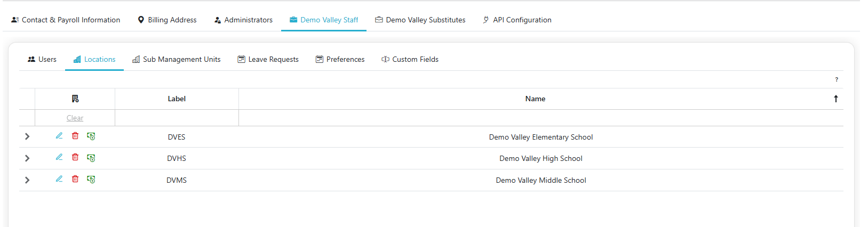Go to Demo Valley Substitutes tab

(x=420, y=20)
